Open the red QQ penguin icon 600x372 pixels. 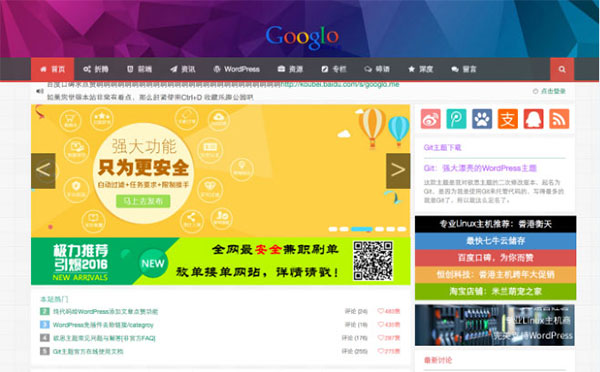[x=533, y=119]
